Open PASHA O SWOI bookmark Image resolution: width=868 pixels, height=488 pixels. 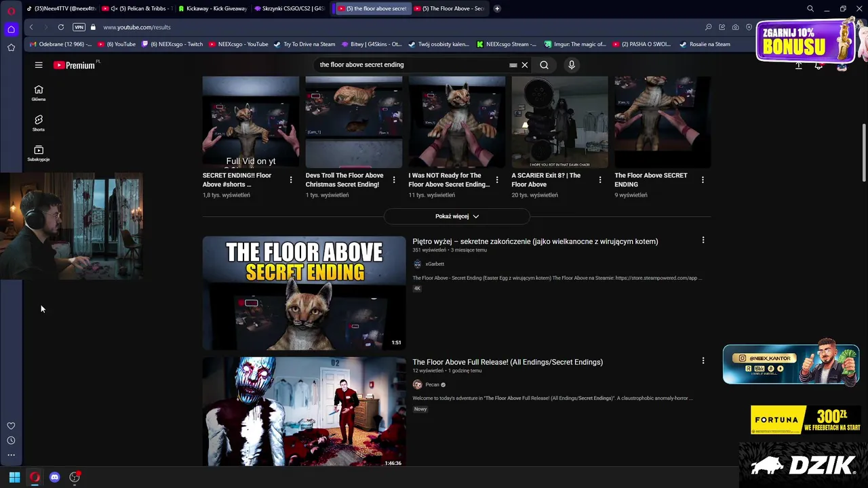point(642,44)
